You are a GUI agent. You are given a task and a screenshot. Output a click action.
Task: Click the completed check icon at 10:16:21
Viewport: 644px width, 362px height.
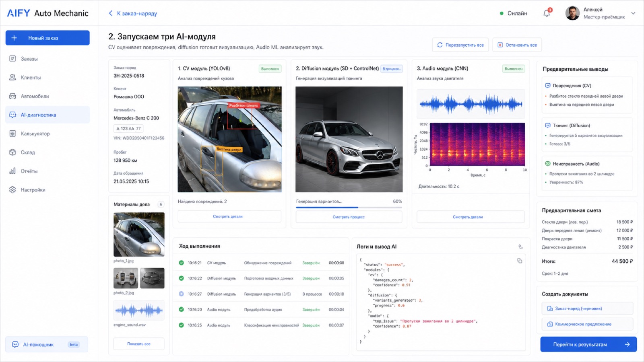(x=181, y=263)
